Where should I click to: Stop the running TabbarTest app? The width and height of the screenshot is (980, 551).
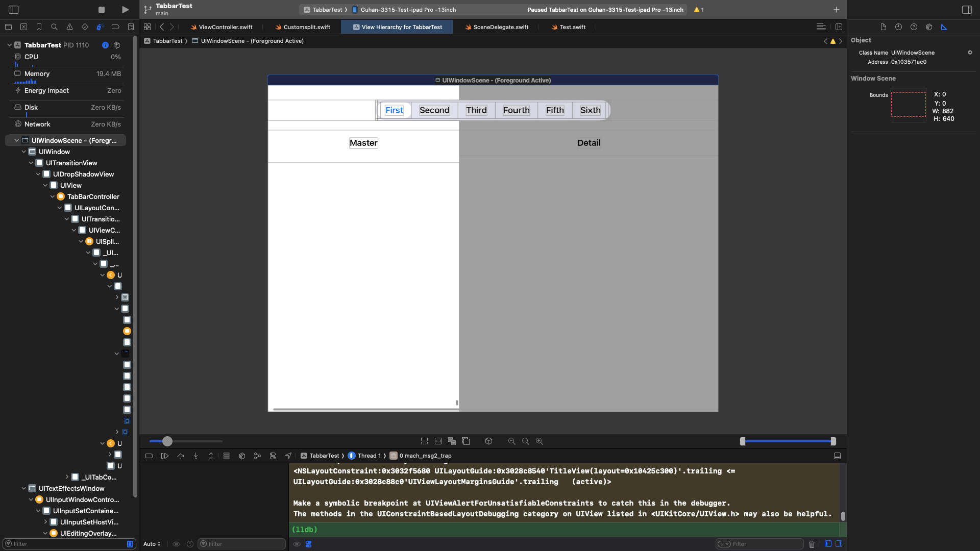[102, 10]
